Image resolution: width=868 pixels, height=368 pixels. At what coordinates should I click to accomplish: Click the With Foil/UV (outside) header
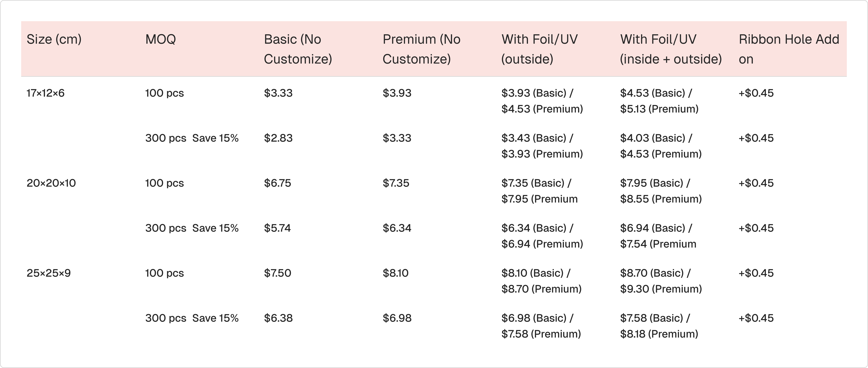[x=539, y=49]
